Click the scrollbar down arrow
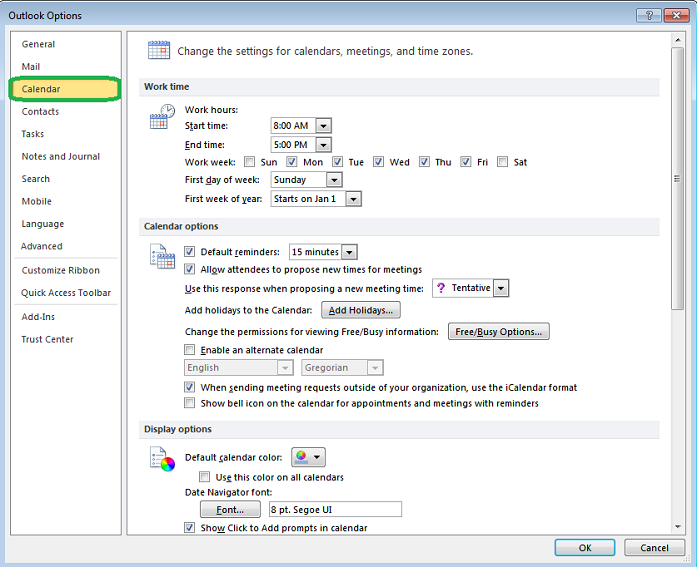This screenshot has width=697, height=567. [x=677, y=527]
